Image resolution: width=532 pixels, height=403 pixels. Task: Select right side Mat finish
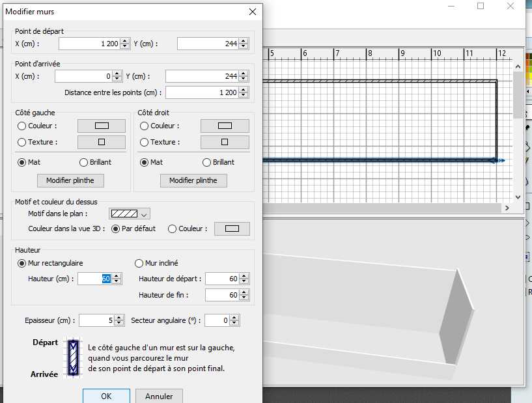click(x=144, y=163)
